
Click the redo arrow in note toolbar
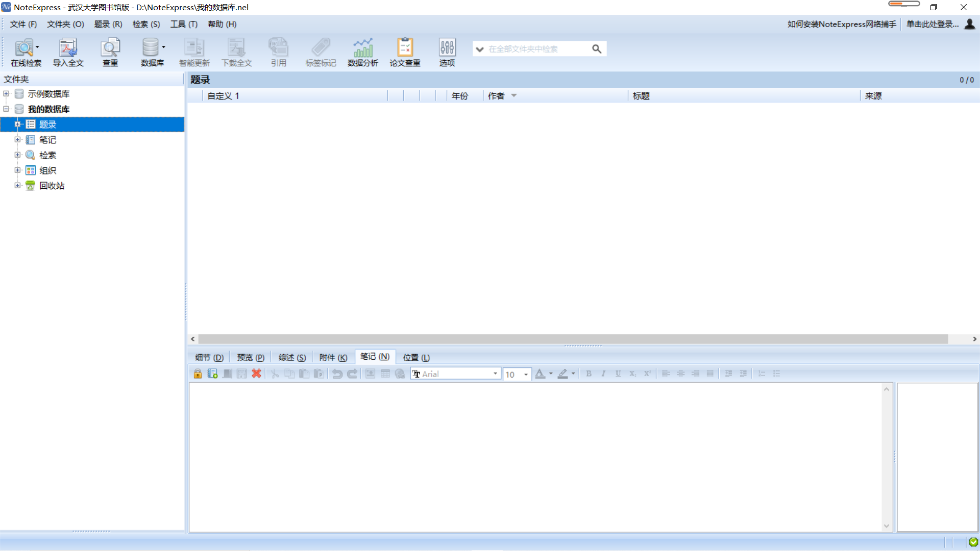352,373
